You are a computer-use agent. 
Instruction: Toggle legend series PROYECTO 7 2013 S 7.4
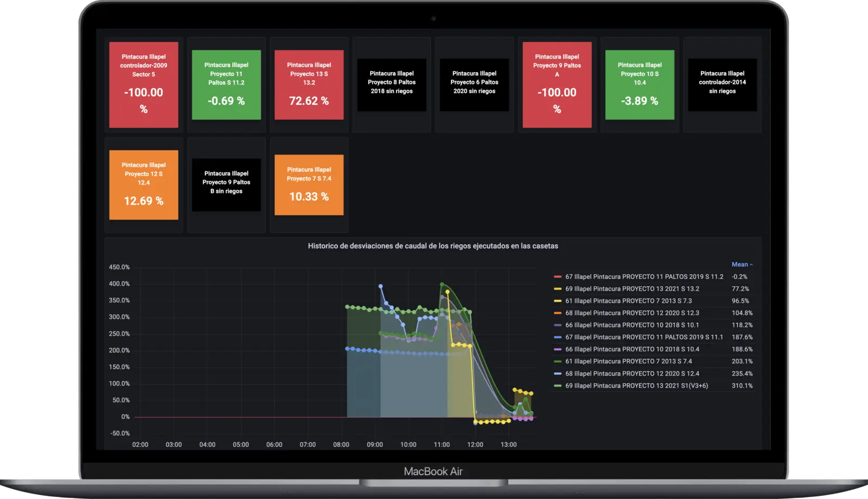[x=629, y=361]
